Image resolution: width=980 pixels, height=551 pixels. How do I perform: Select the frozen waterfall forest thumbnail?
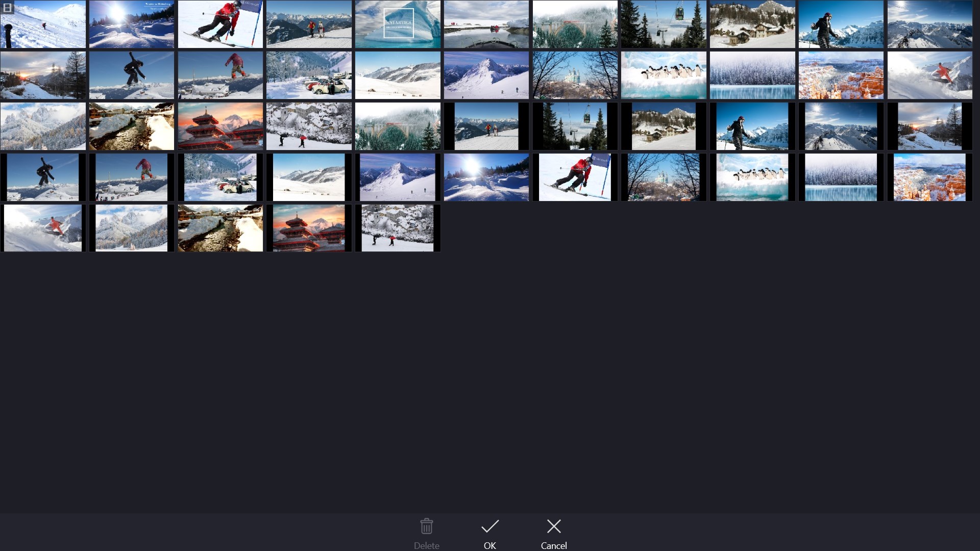753,75
